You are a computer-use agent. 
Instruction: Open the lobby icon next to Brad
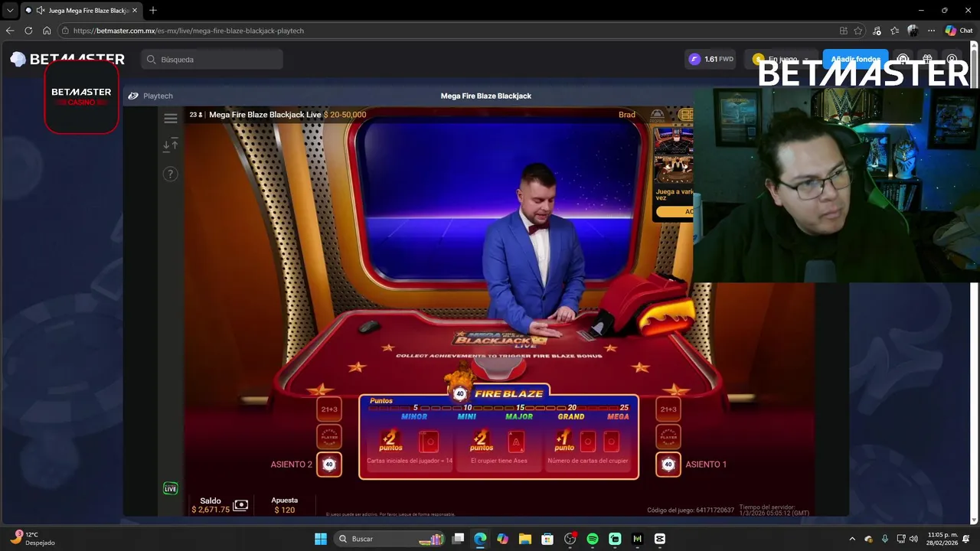[658, 115]
